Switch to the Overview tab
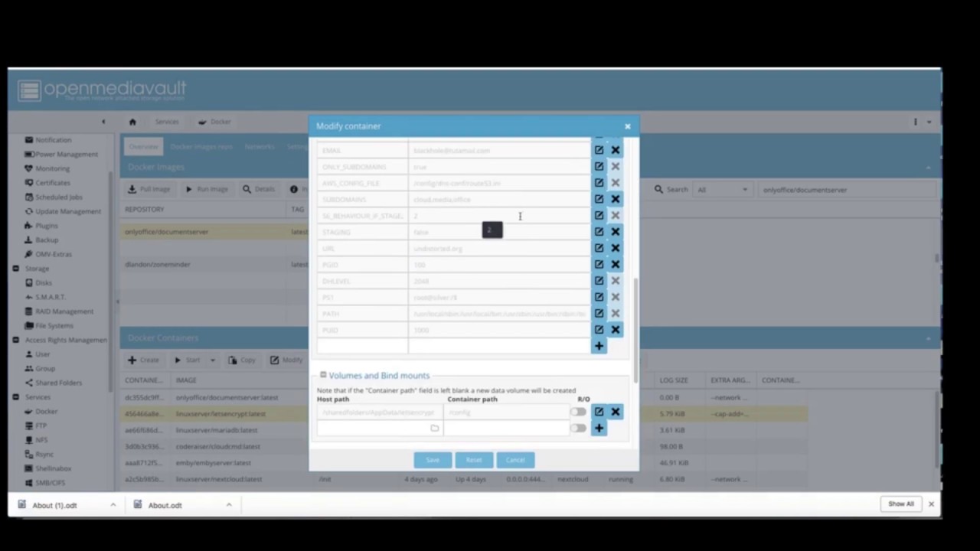980x551 pixels. click(x=142, y=147)
